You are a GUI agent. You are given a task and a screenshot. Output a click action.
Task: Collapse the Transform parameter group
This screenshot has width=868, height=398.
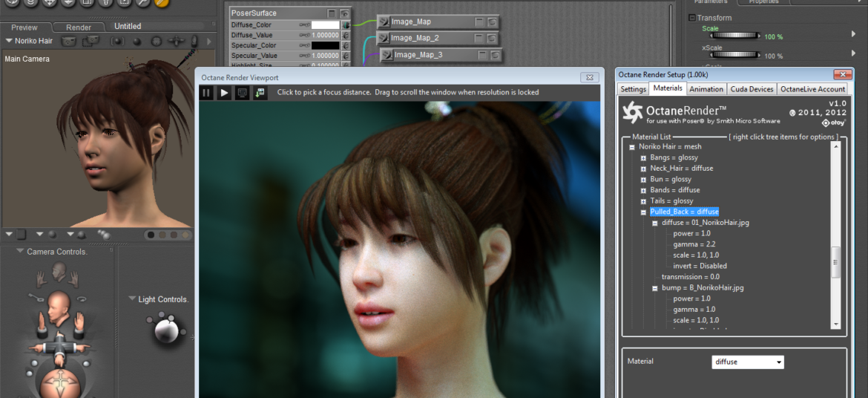pyautogui.click(x=692, y=18)
